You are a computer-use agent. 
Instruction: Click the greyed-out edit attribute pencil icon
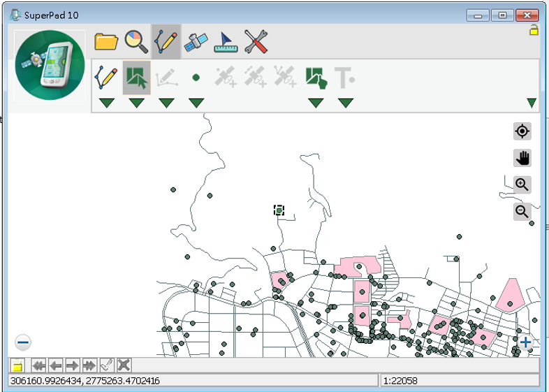[107, 365]
